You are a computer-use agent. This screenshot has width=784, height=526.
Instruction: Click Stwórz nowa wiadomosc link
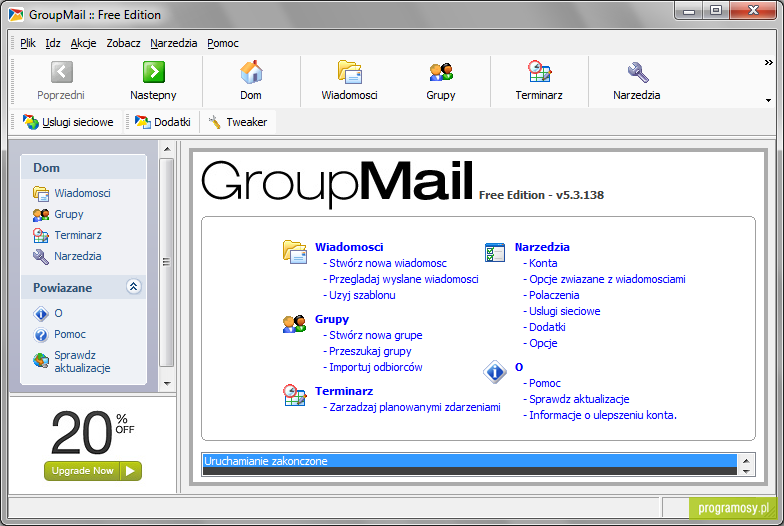tap(388, 263)
